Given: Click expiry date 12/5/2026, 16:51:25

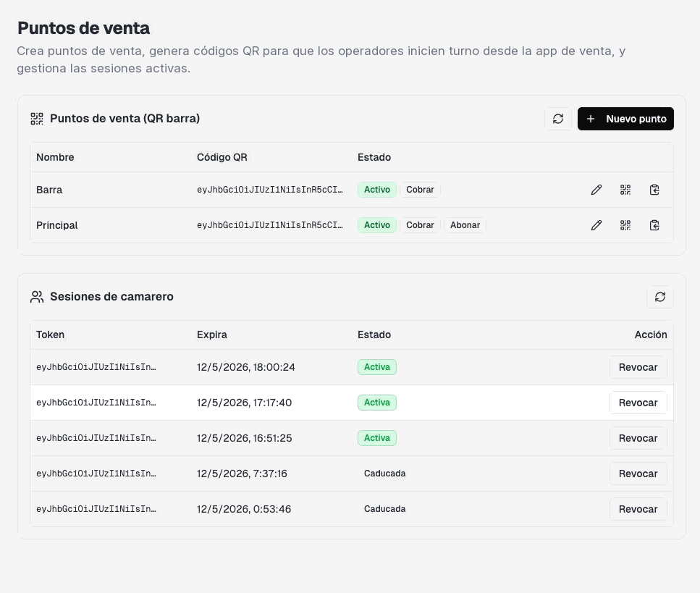Looking at the screenshot, I should (244, 438).
